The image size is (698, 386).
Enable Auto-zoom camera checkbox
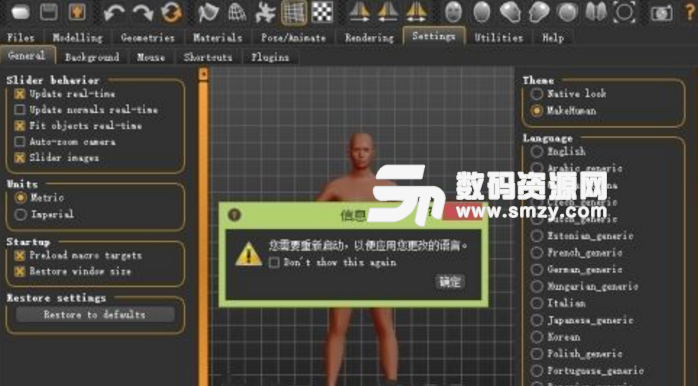(x=20, y=142)
